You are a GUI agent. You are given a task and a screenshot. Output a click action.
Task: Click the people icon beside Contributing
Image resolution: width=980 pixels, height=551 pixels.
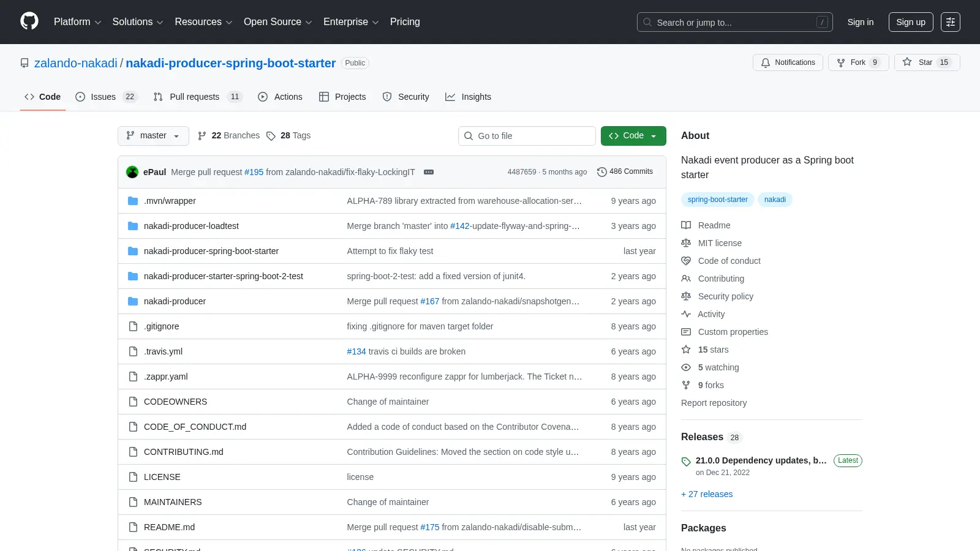[686, 279]
